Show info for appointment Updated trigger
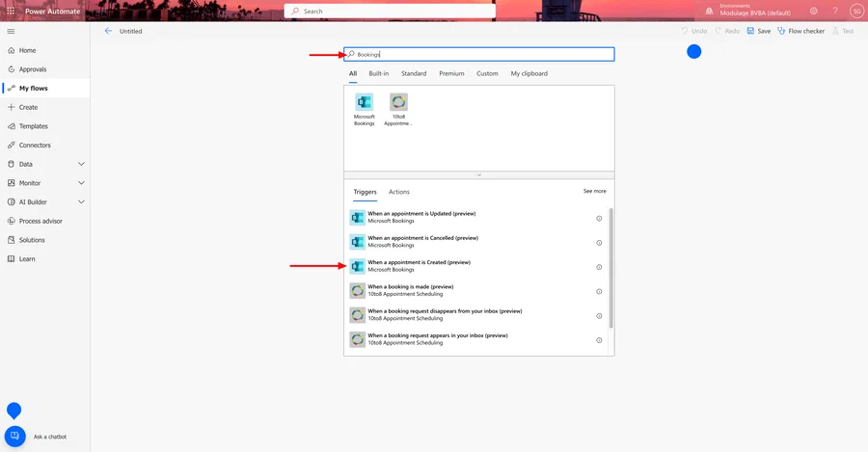The height and width of the screenshot is (452, 868). [x=599, y=219]
